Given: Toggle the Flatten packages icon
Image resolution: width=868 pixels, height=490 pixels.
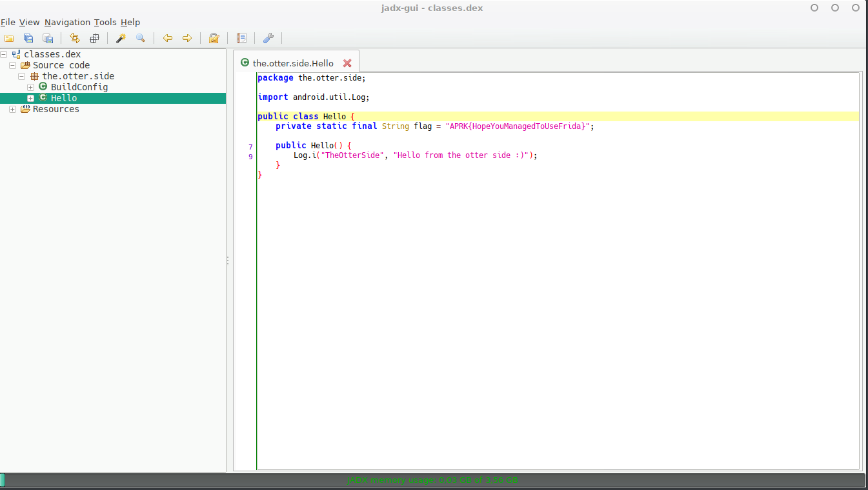Looking at the screenshot, I should pos(94,38).
